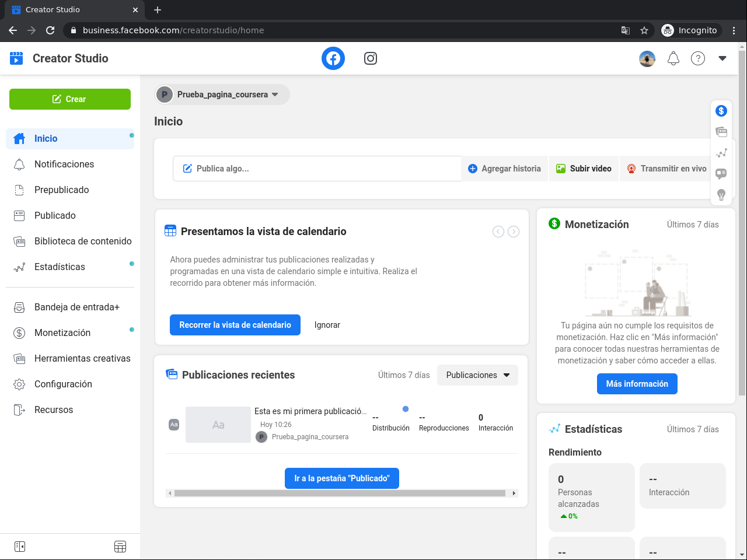Open the Últimos 7 días range in Publicaciones recientes
The height and width of the screenshot is (560, 747).
(404, 375)
